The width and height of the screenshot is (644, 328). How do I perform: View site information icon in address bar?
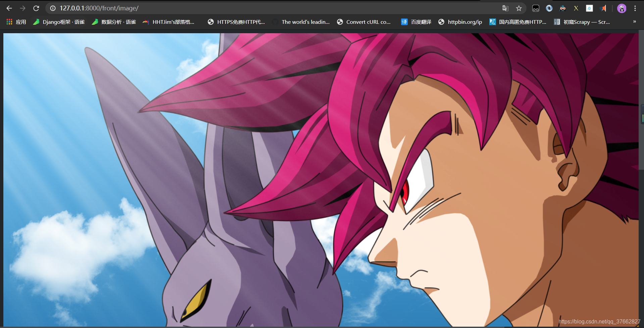pos(53,8)
